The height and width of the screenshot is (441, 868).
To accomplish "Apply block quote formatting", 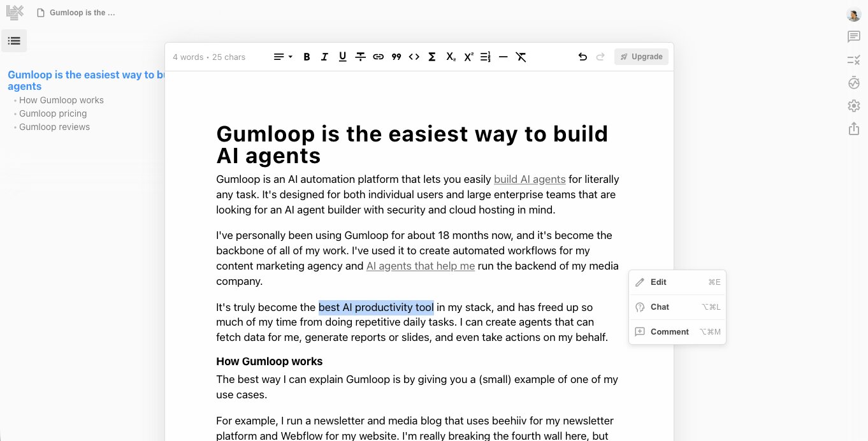I will point(396,57).
